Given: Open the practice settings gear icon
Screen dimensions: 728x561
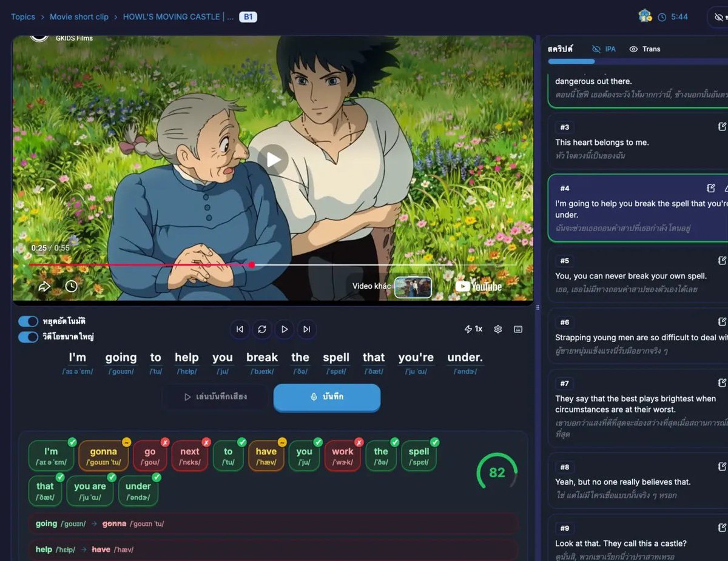Looking at the screenshot, I should click(498, 329).
